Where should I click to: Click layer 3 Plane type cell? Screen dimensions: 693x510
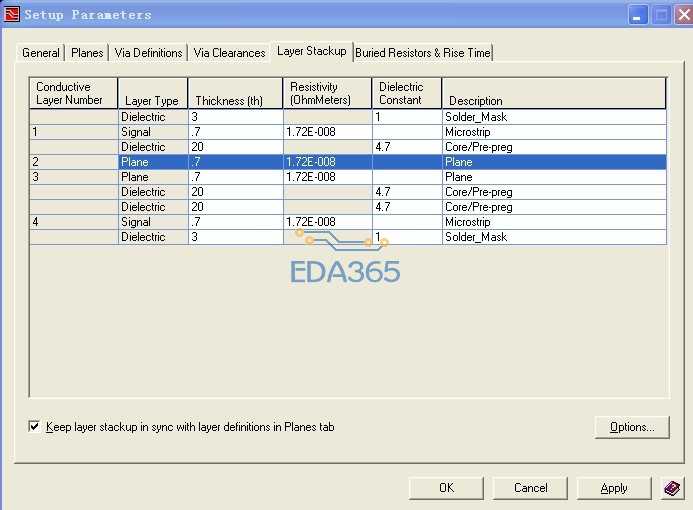coord(153,177)
